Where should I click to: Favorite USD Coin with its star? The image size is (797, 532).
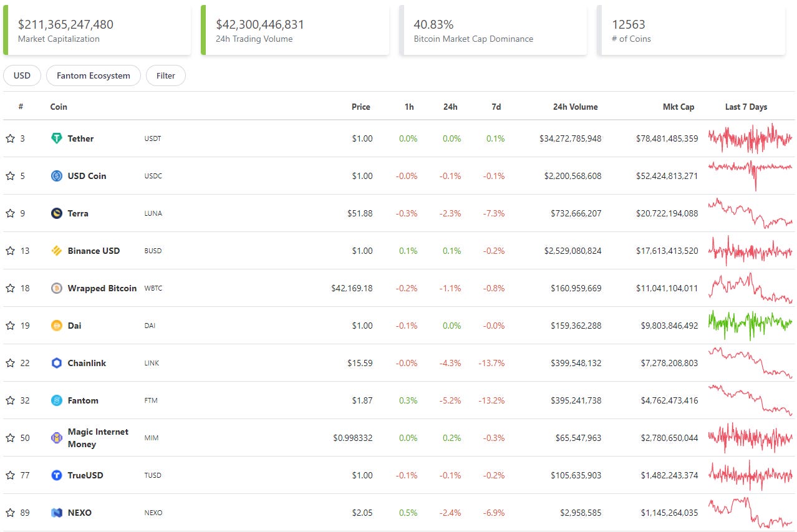tap(10, 176)
